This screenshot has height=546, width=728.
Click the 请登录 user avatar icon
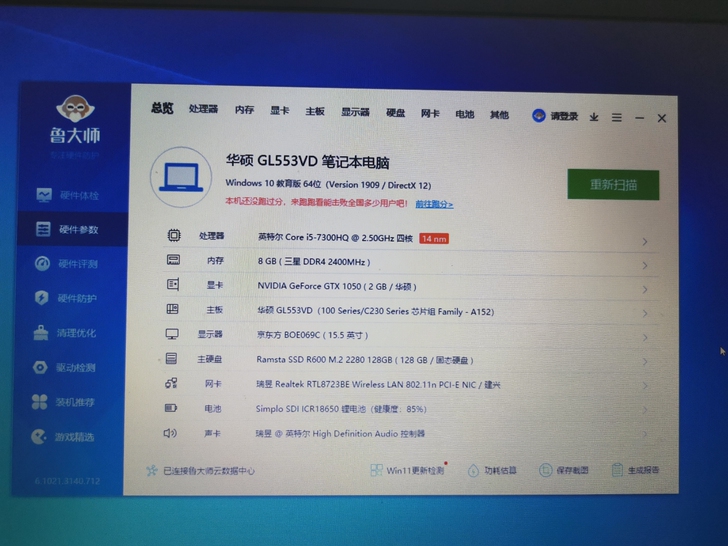(539, 116)
